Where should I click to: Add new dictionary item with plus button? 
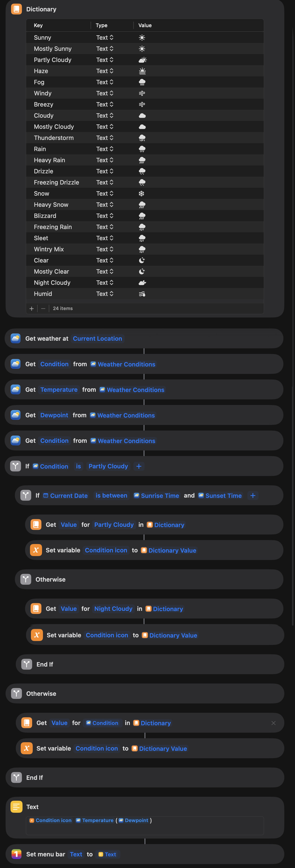(32, 308)
